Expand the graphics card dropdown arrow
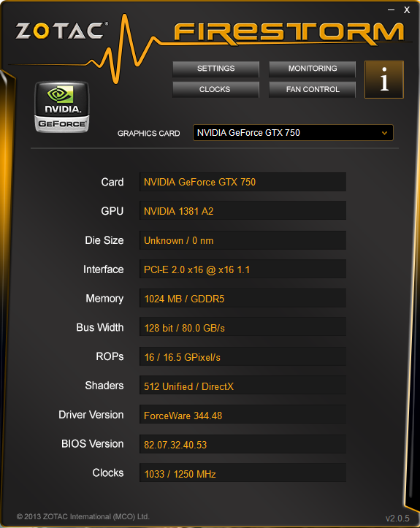Screen dimensions: 420x528 click(x=384, y=133)
